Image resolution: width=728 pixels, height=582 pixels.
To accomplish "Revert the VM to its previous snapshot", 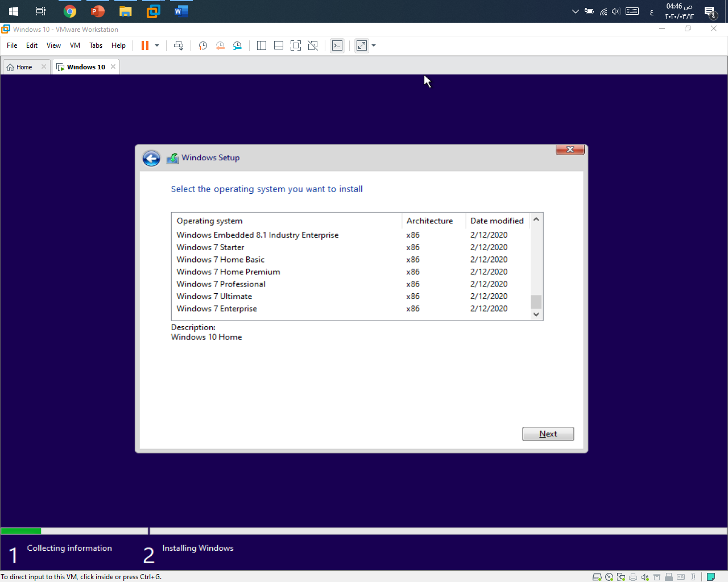I will (220, 45).
